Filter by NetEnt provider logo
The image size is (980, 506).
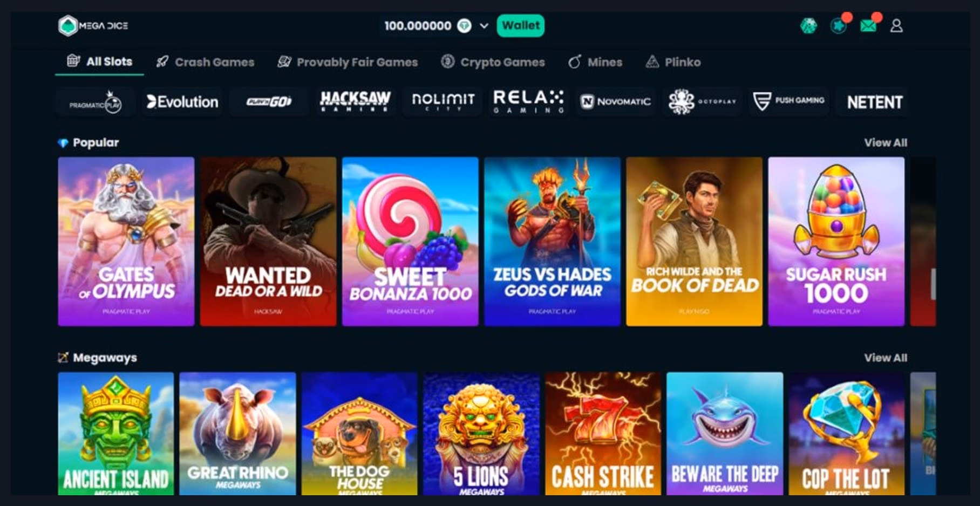873,101
